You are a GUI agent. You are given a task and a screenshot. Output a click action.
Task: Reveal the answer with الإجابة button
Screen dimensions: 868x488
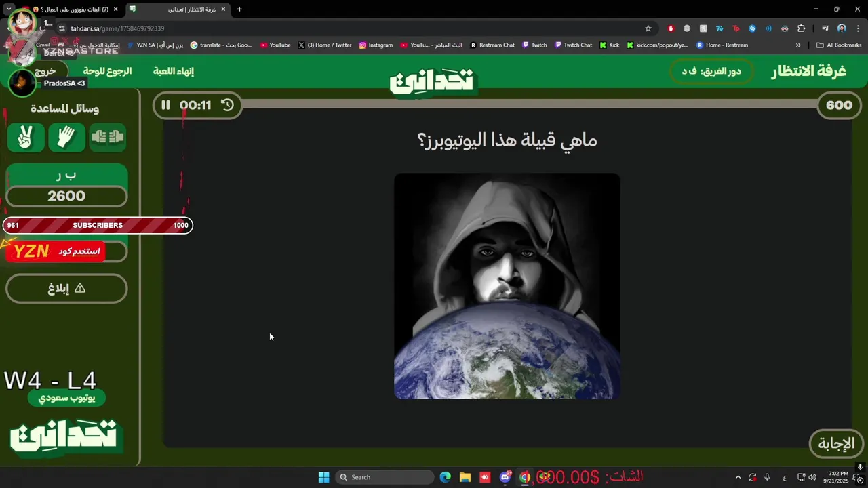836,443
